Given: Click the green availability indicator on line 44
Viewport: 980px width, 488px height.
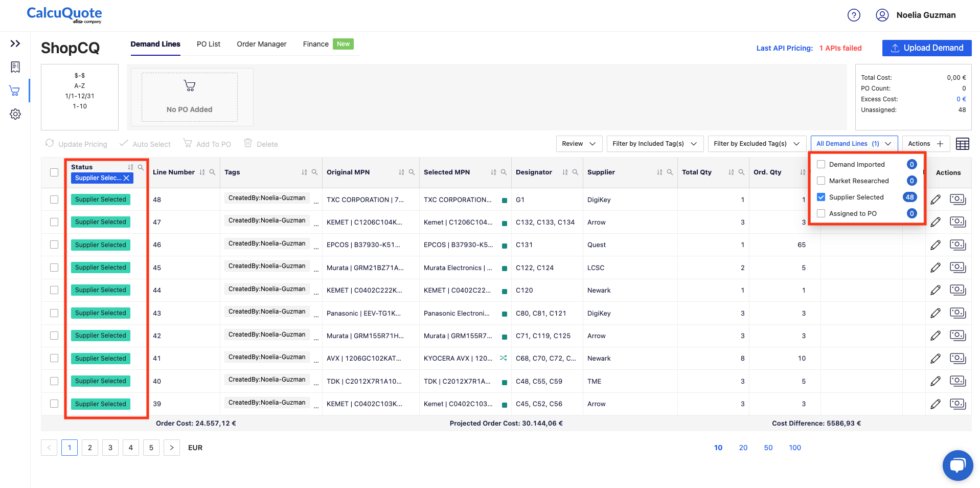Looking at the screenshot, I should coord(505,291).
